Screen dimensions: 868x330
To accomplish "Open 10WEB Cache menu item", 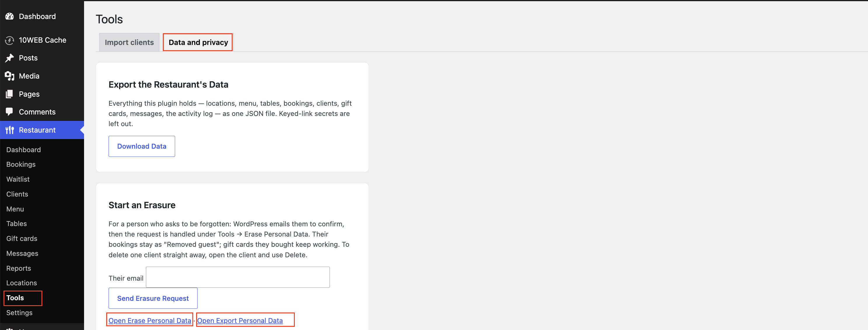I will pyautogui.click(x=42, y=40).
